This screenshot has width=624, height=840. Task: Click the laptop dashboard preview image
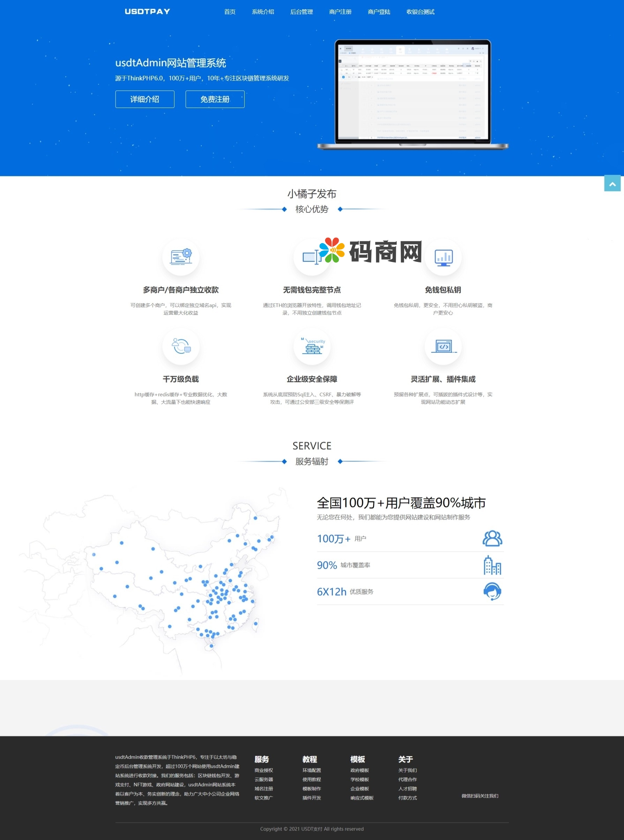(413, 94)
